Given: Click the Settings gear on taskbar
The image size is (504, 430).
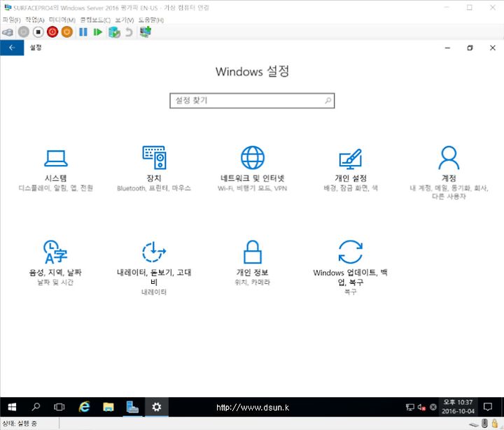Looking at the screenshot, I should [x=157, y=407].
